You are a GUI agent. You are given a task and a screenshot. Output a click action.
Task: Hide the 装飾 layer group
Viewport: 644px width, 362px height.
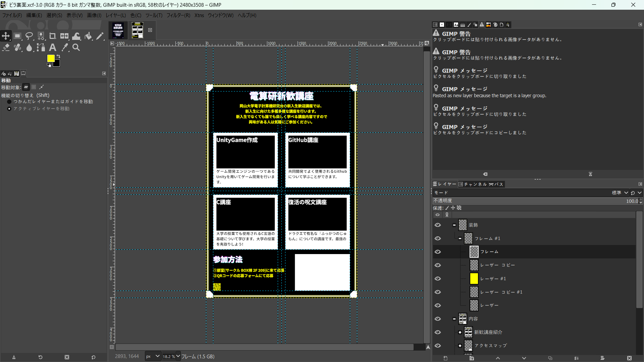click(x=438, y=225)
